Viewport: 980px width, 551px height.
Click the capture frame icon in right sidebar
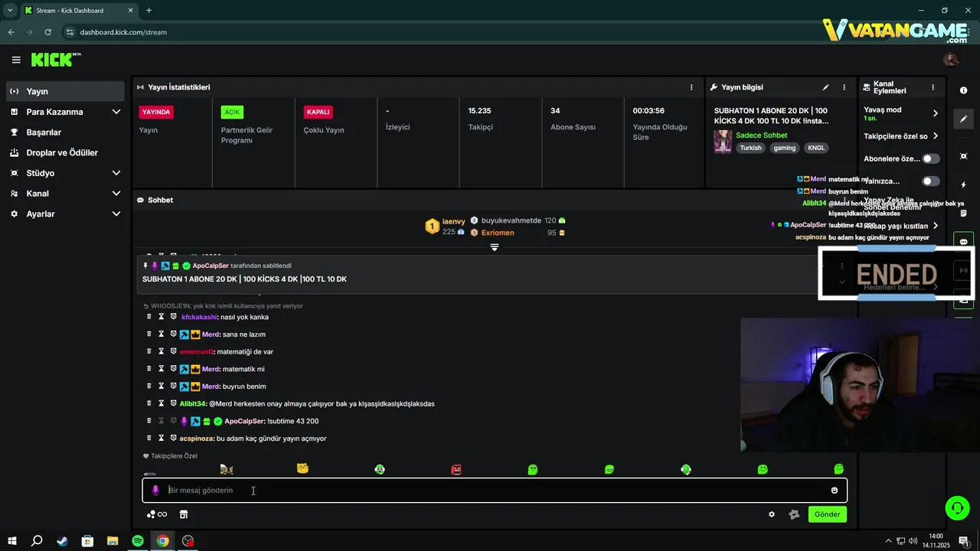point(963,156)
